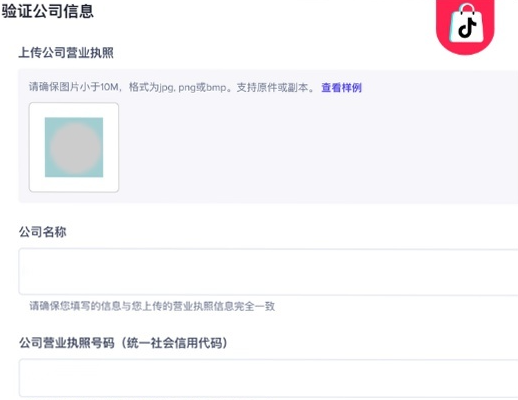Click the TikTok music note on the bag

(x=467, y=27)
